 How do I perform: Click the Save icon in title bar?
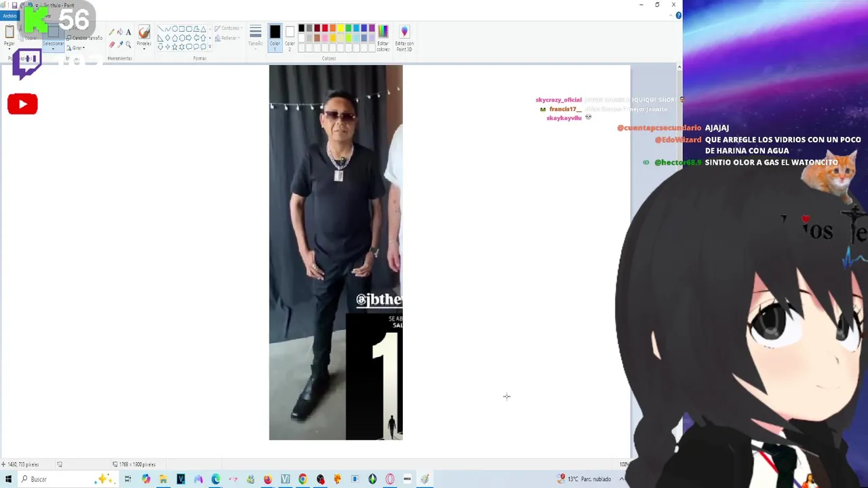coord(14,5)
